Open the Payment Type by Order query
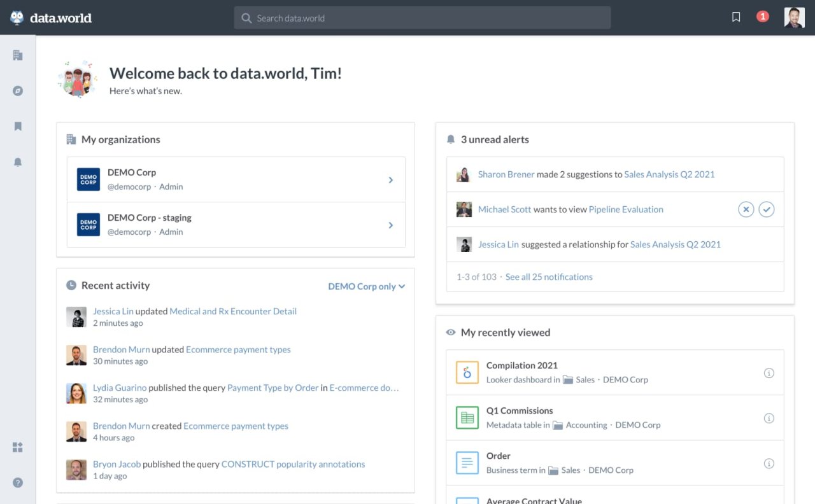Screen dimensions: 815x504 click(x=273, y=388)
